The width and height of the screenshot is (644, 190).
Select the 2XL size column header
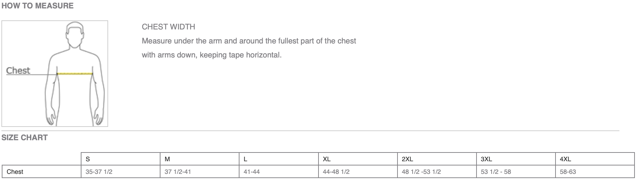[407, 159]
